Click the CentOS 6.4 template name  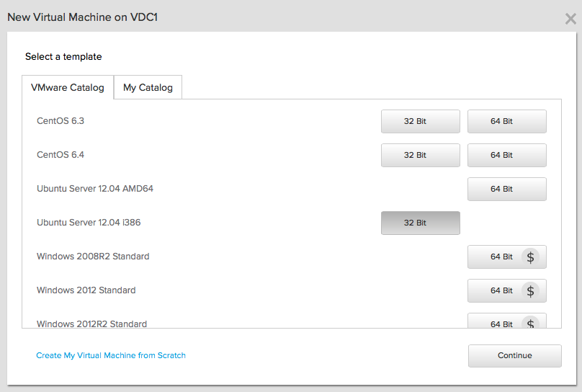click(61, 155)
